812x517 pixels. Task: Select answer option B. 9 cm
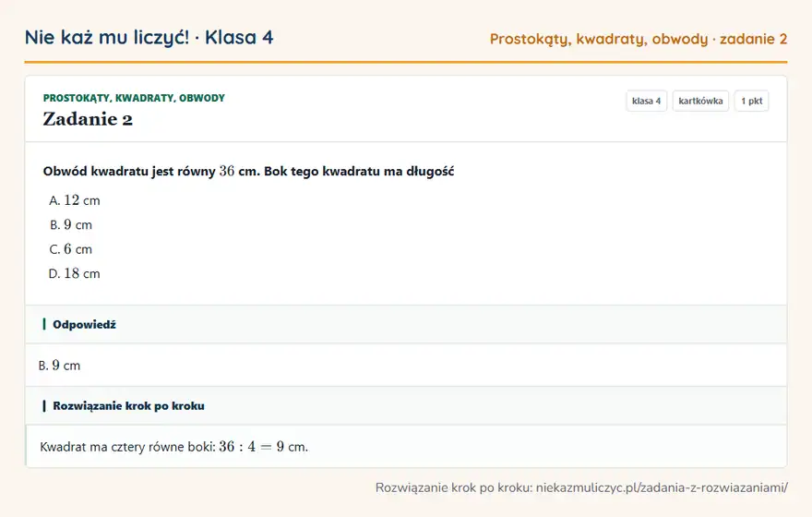coord(71,225)
